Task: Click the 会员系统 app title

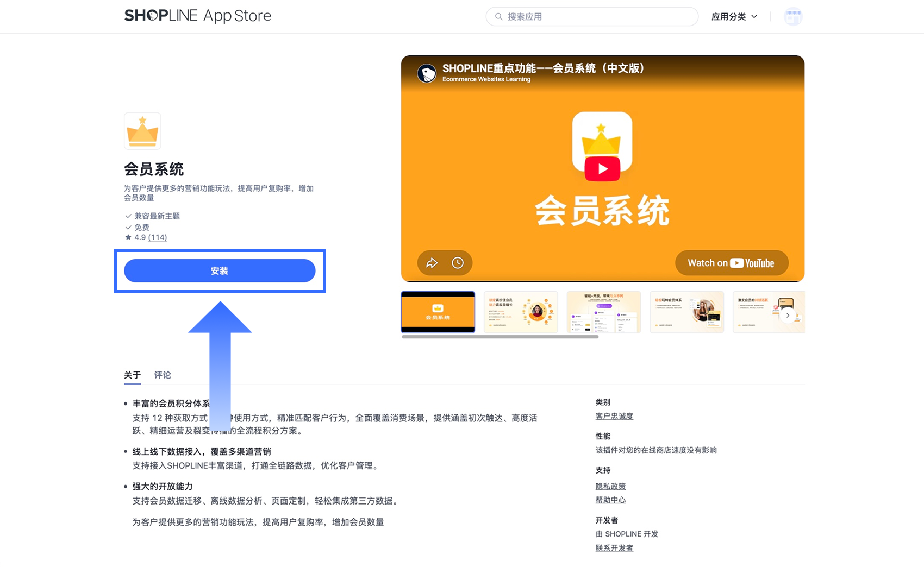Action: coord(154,169)
